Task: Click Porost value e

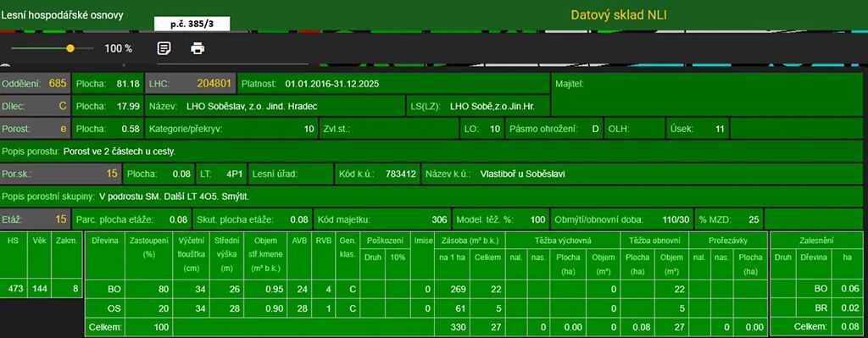Action: pyautogui.click(x=63, y=129)
